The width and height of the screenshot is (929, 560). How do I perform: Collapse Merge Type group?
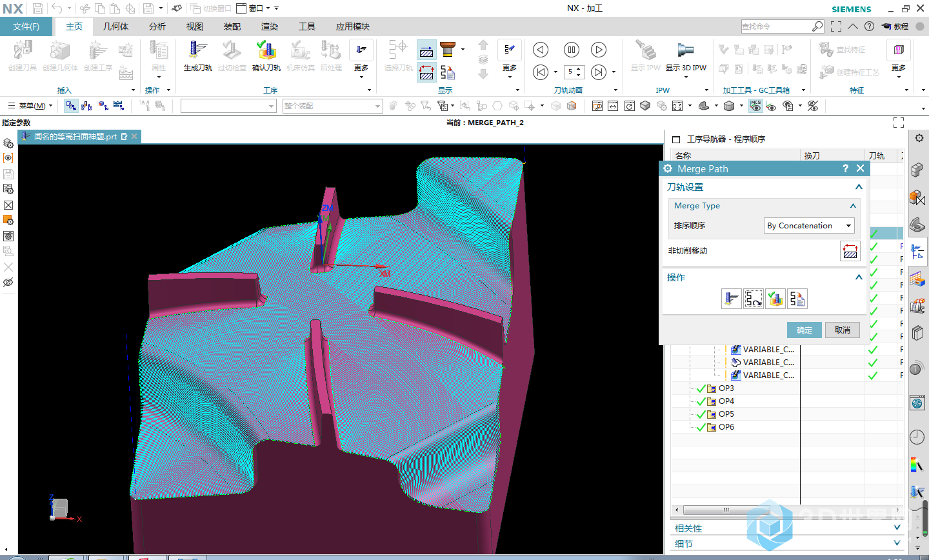pos(853,206)
